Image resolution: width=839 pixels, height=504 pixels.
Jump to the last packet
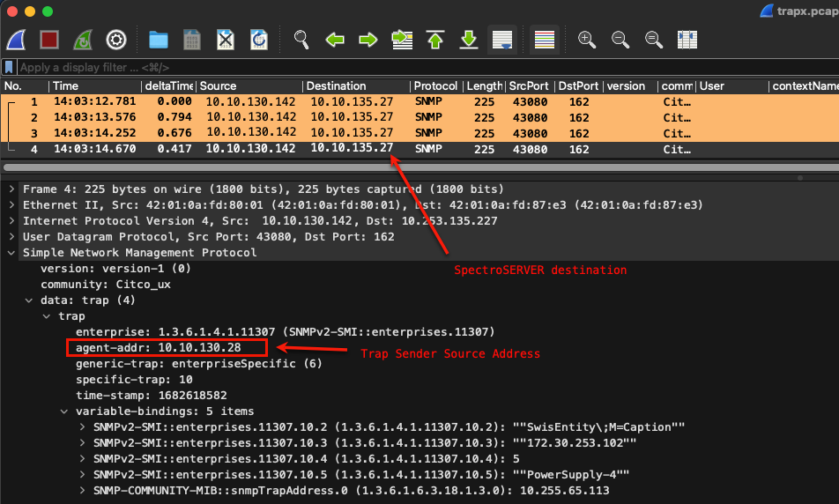tap(469, 40)
